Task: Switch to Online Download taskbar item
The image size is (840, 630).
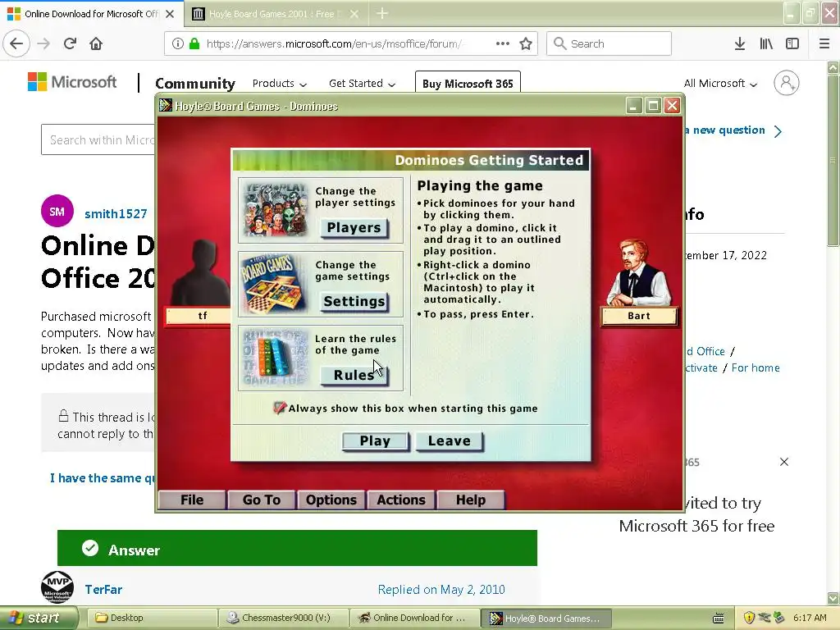Action: click(x=414, y=618)
